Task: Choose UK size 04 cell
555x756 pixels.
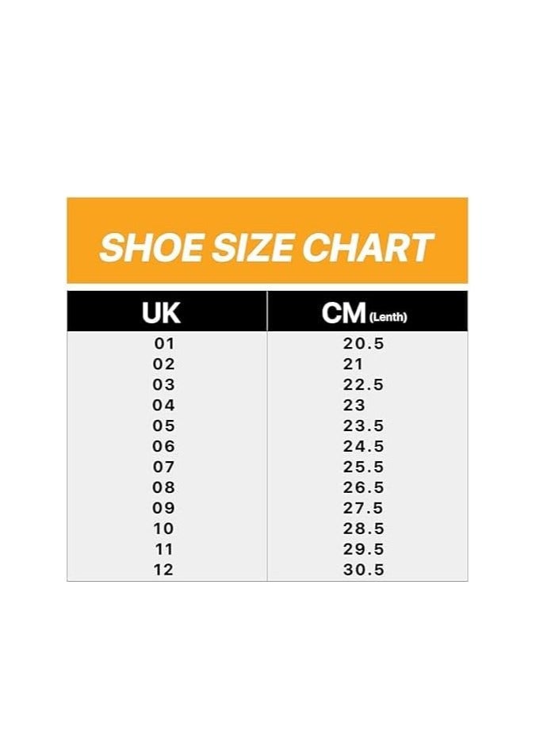Action: (163, 406)
